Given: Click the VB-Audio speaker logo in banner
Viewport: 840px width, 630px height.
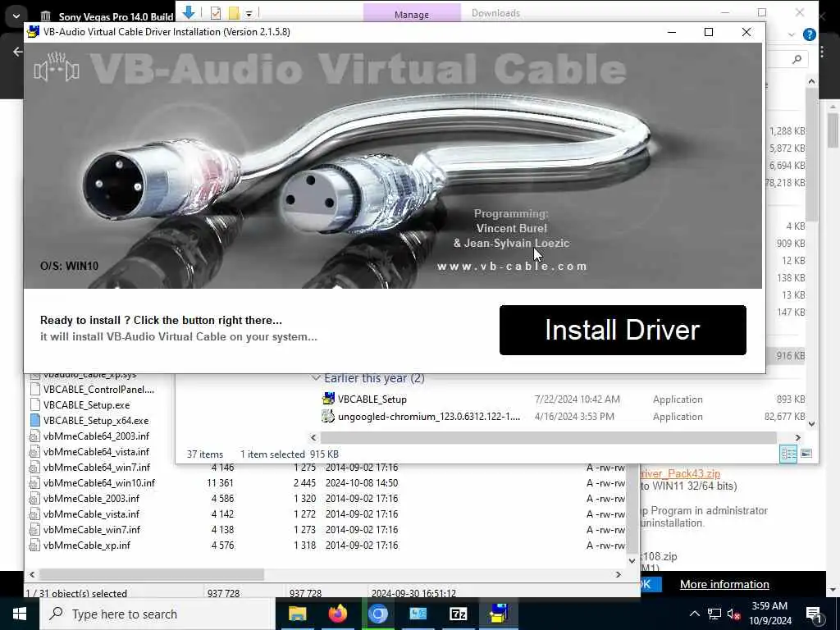Looking at the screenshot, I should click(x=57, y=67).
